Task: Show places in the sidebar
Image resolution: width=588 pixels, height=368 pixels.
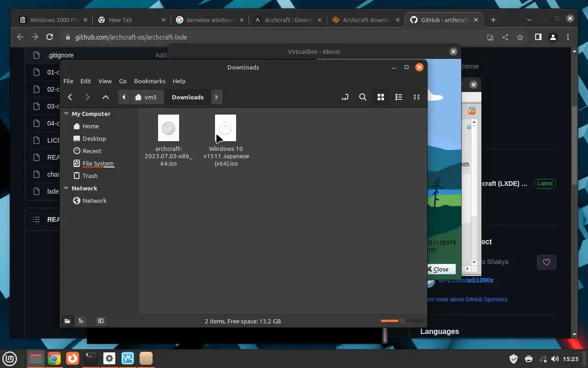Action: tap(67, 321)
